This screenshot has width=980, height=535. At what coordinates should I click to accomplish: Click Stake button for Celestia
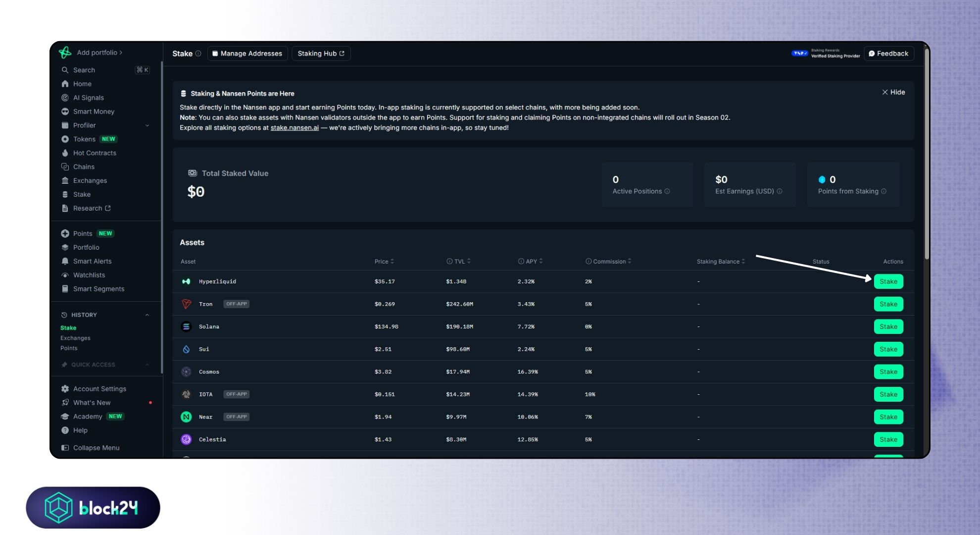click(888, 439)
